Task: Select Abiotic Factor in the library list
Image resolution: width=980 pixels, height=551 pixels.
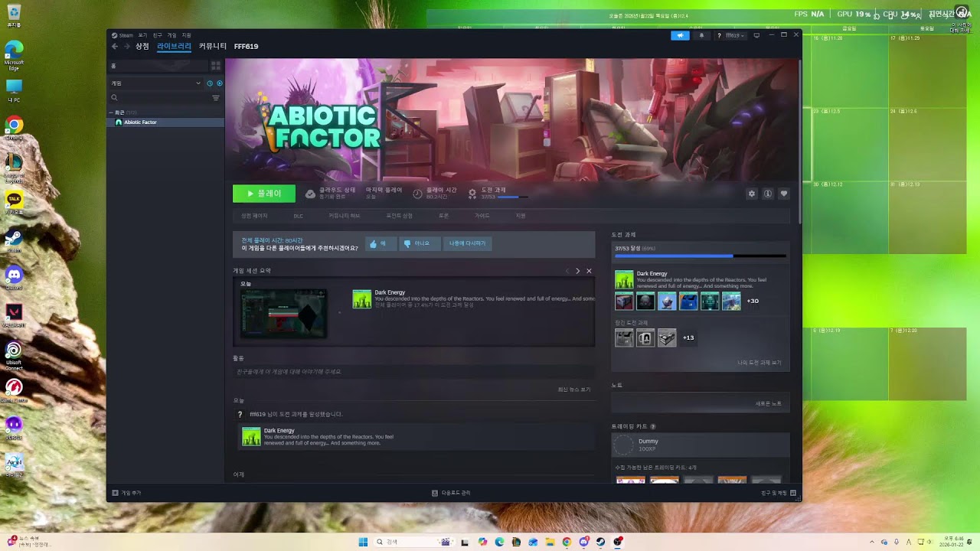Action: (x=166, y=122)
